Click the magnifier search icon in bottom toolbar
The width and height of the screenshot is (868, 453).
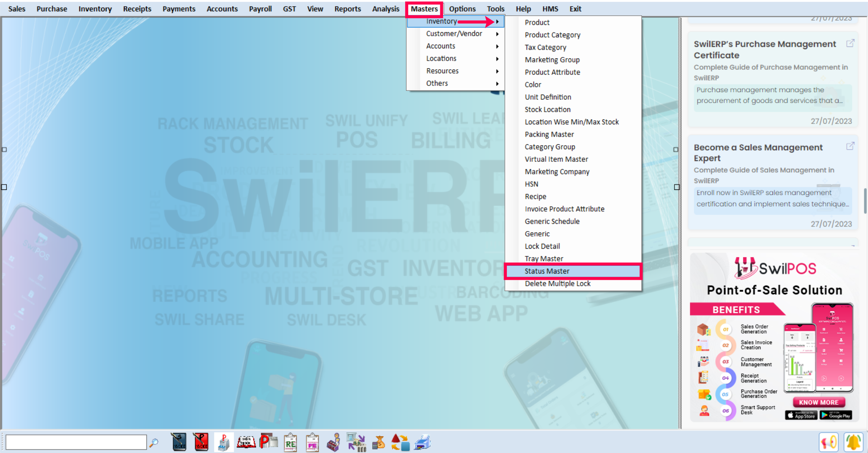click(x=154, y=443)
